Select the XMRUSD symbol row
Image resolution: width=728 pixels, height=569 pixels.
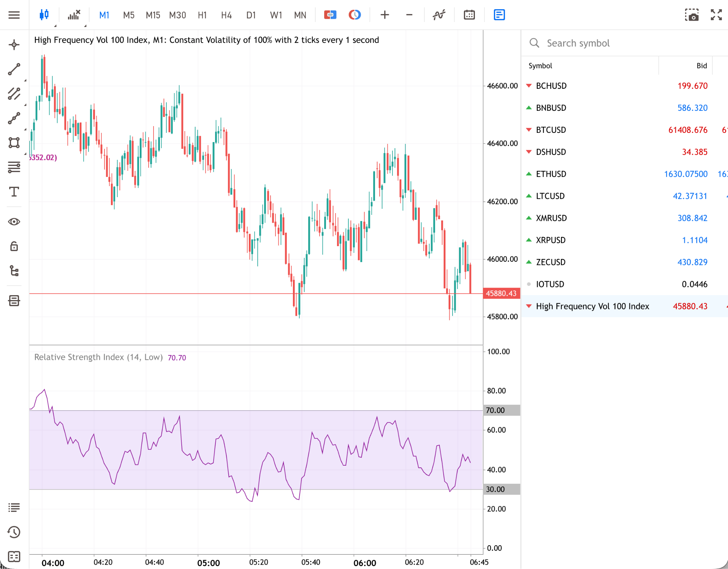point(625,218)
